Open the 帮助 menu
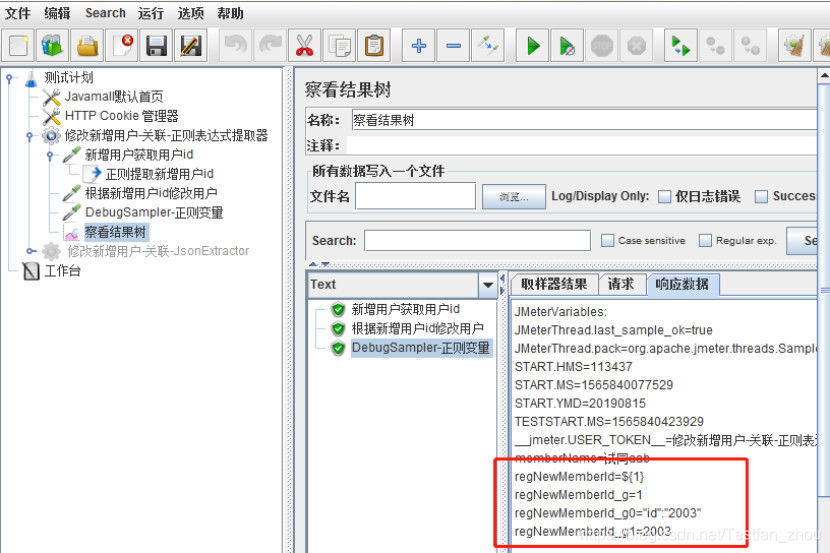830x553 pixels. 230,13
